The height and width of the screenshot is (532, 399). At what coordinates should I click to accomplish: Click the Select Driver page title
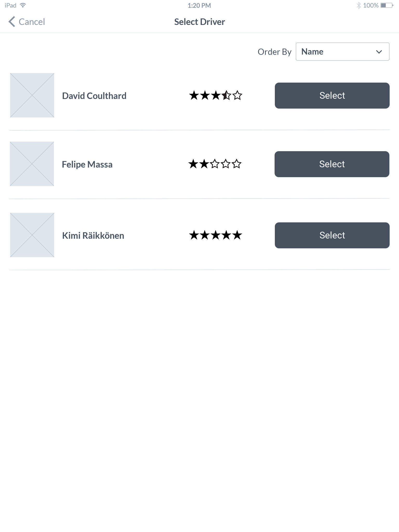[x=199, y=22]
